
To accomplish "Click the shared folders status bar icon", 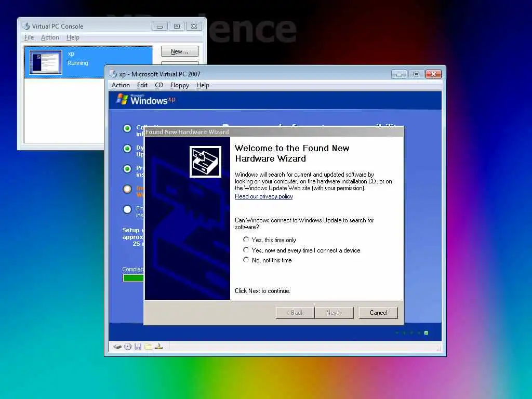I will pyautogui.click(x=148, y=347).
